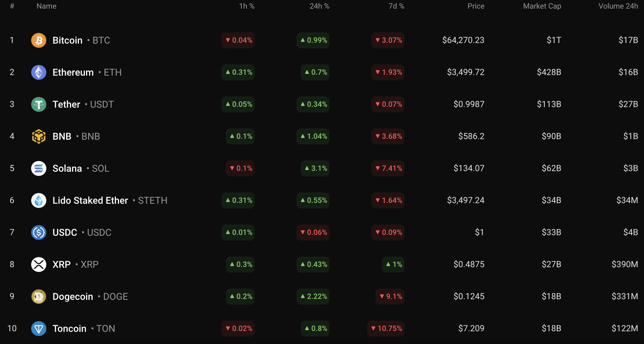Image resolution: width=644 pixels, height=344 pixels.
Task: Click the Toncoin logo icon
Action: coord(39,329)
